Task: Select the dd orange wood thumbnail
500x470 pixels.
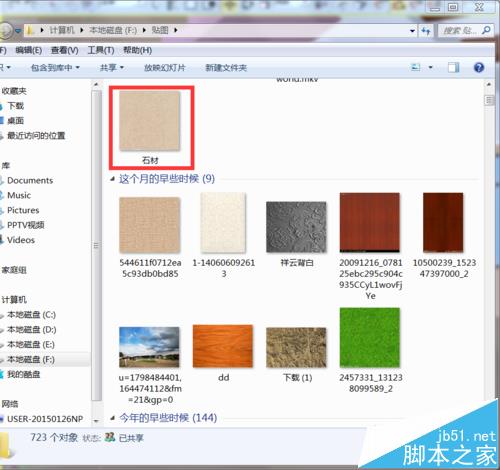Action: click(x=223, y=346)
